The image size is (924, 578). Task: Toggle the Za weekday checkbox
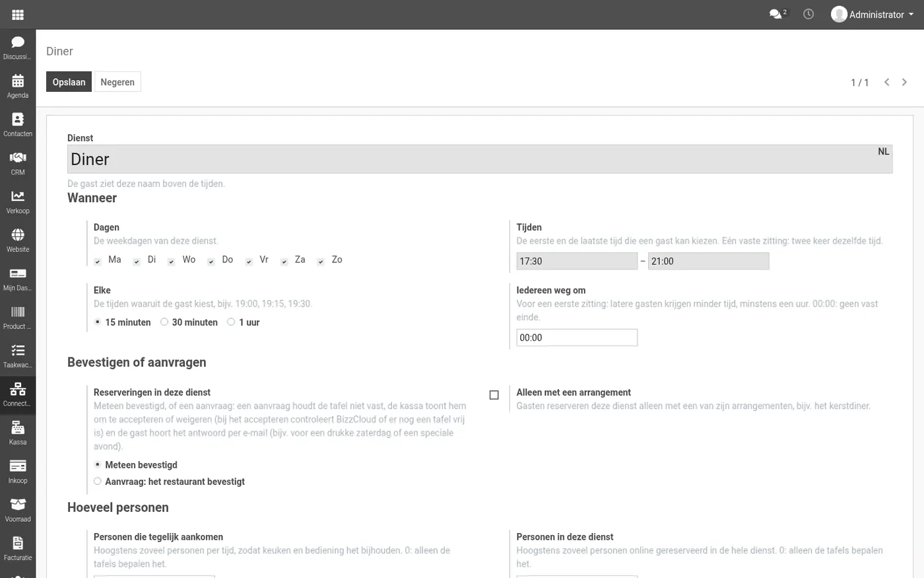284,262
